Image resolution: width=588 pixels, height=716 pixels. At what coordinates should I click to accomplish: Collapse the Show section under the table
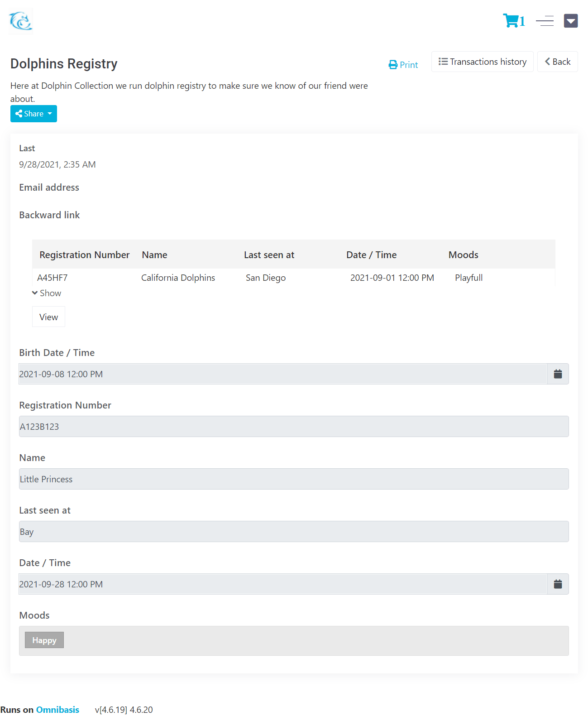[46, 293]
